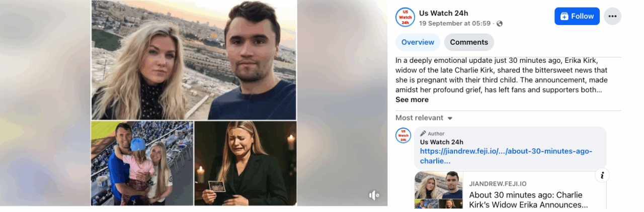Toggle the video sound speaker icon
The height and width of the screenshot is (212, 644).
pos(374,195)
